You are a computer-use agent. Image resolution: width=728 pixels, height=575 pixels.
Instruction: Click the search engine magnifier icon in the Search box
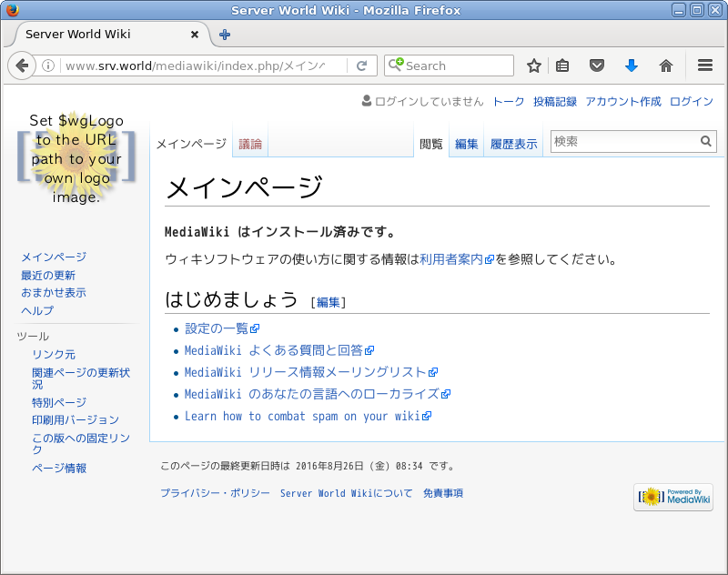[x=396, y=65]
